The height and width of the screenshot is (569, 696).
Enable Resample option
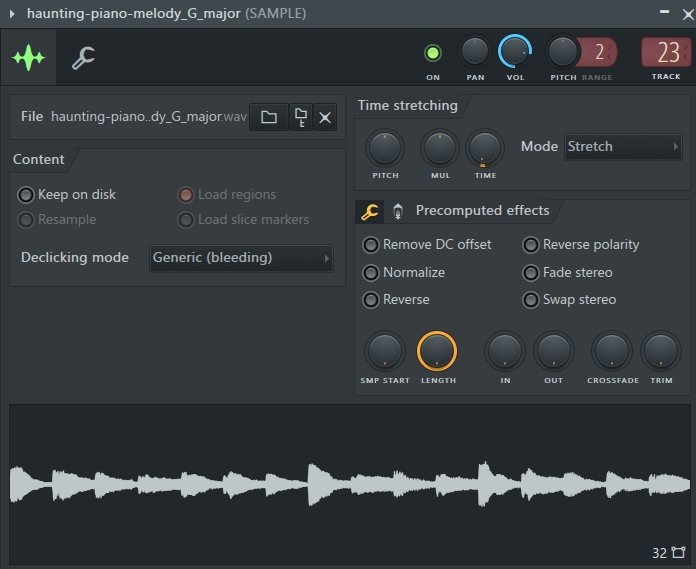57,219
